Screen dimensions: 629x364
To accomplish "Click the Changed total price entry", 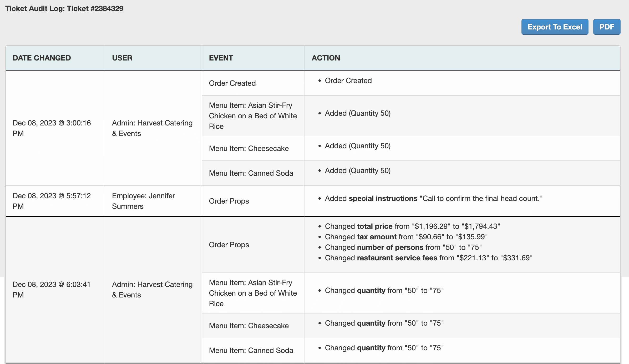I will 412,226.
